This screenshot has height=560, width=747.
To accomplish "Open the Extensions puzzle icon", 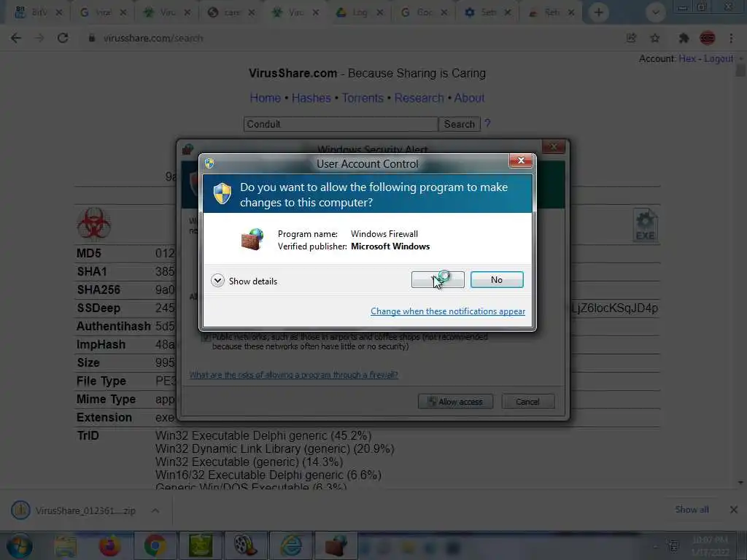I will point(684,38).
